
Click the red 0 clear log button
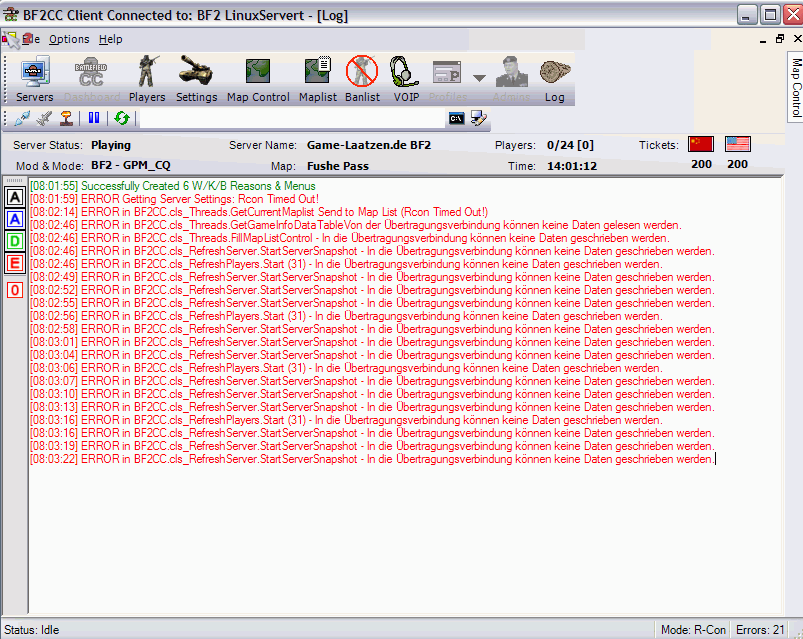(15, 290)
